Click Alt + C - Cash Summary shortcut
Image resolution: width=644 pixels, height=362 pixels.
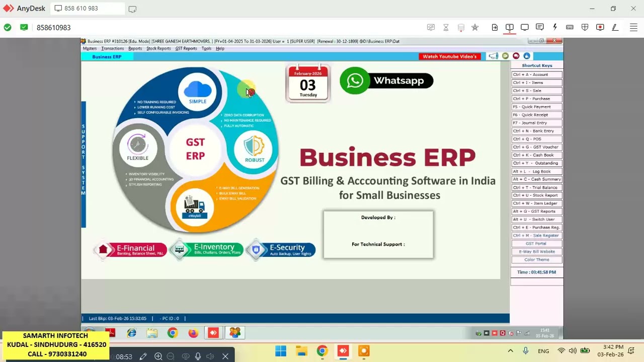(x=537, y=179)
